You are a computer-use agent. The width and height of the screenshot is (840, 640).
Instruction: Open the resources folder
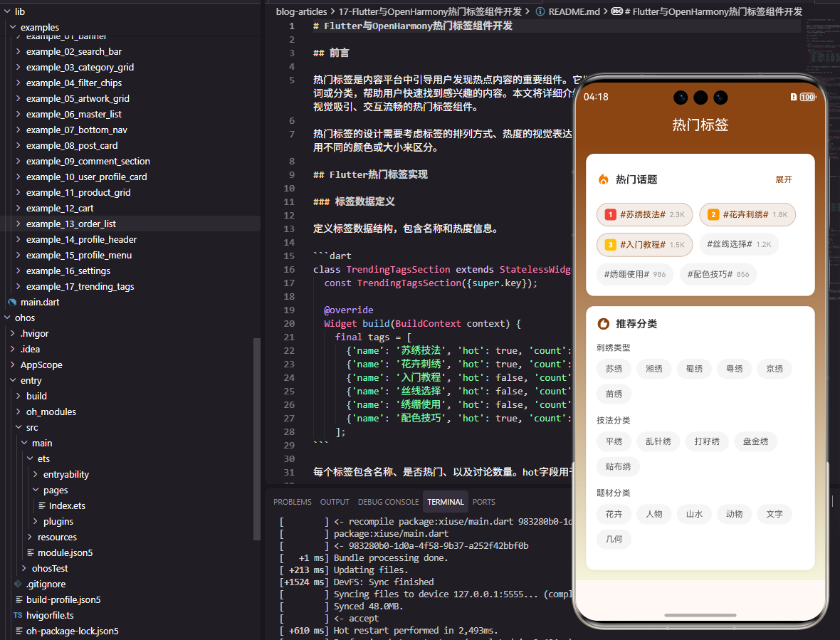click(58, 537)
